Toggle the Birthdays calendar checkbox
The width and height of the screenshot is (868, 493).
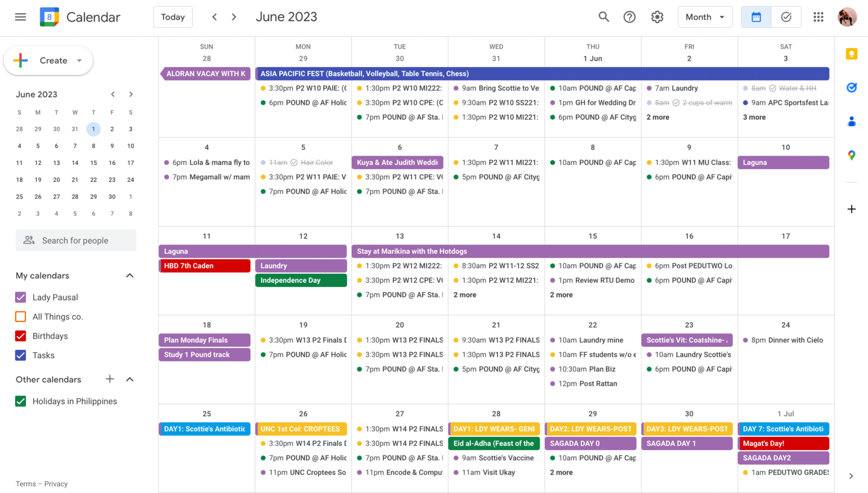coord(21,336)
